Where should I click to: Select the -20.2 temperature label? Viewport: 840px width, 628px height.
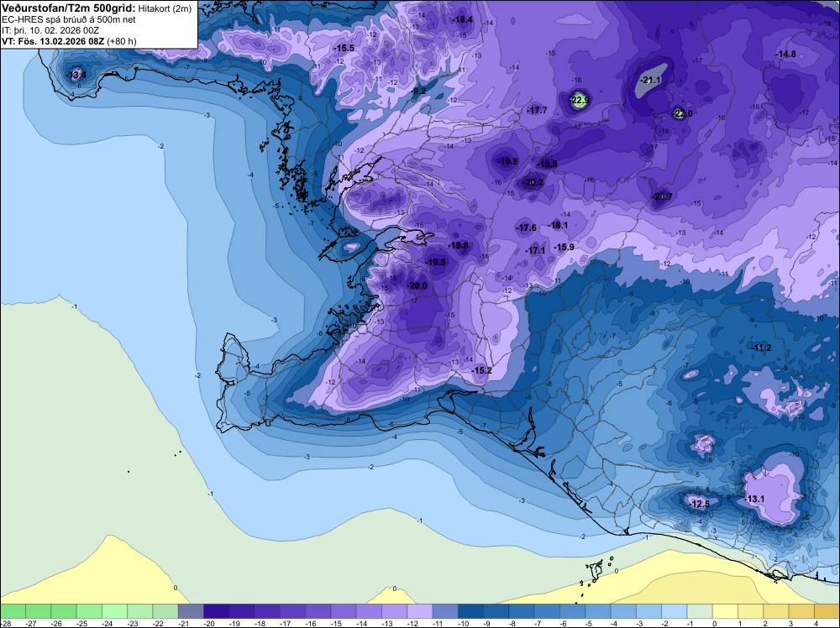(533, 182)
